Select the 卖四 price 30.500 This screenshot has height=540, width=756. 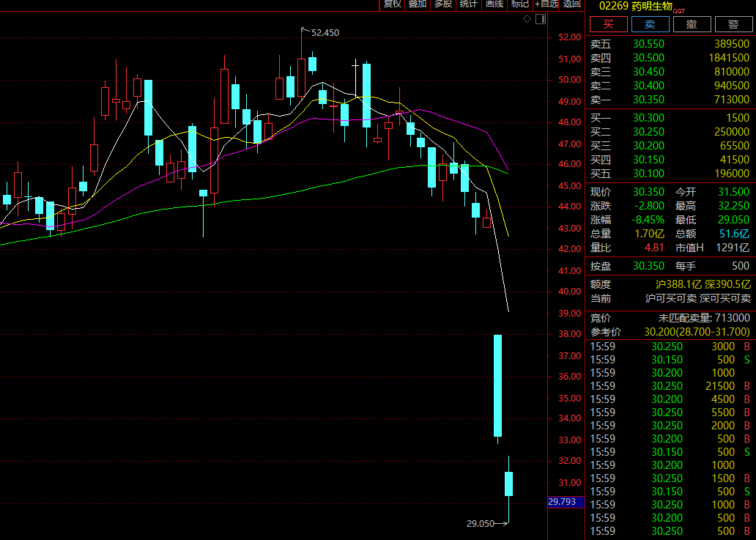(x=648, y=58)
